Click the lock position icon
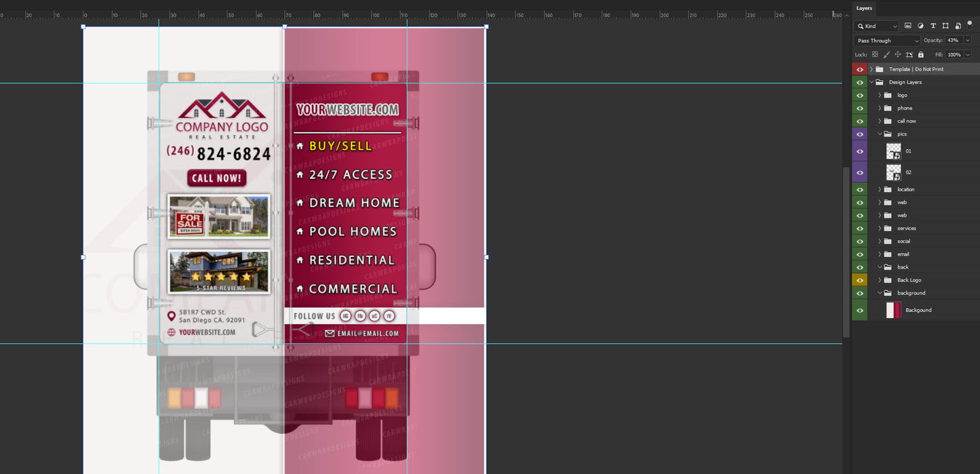Image resolution: width=980 pixels, height=474 pixels. point(898,54)
